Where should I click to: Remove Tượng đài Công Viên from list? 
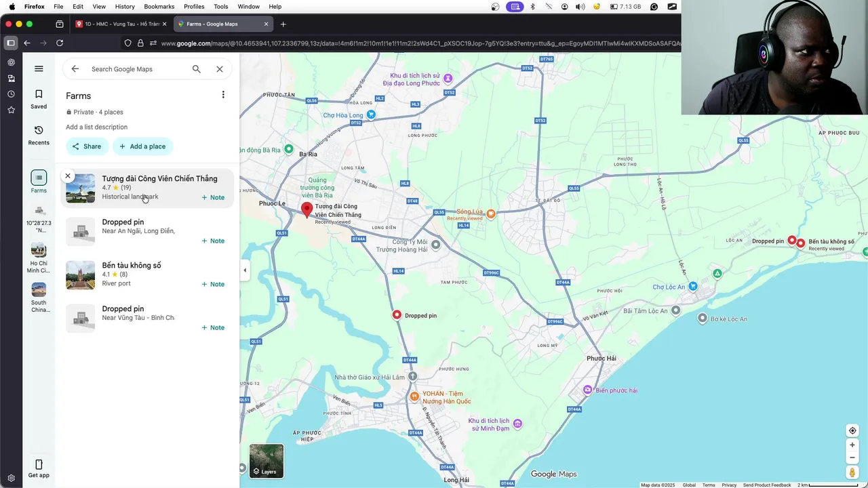tap(68, 176)
